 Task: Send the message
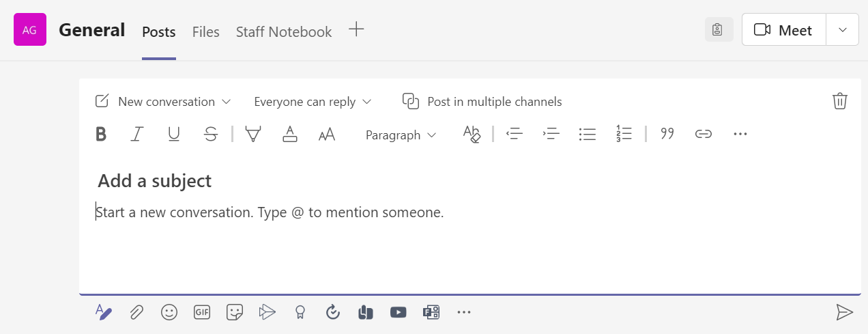click(x=845, y=312)
